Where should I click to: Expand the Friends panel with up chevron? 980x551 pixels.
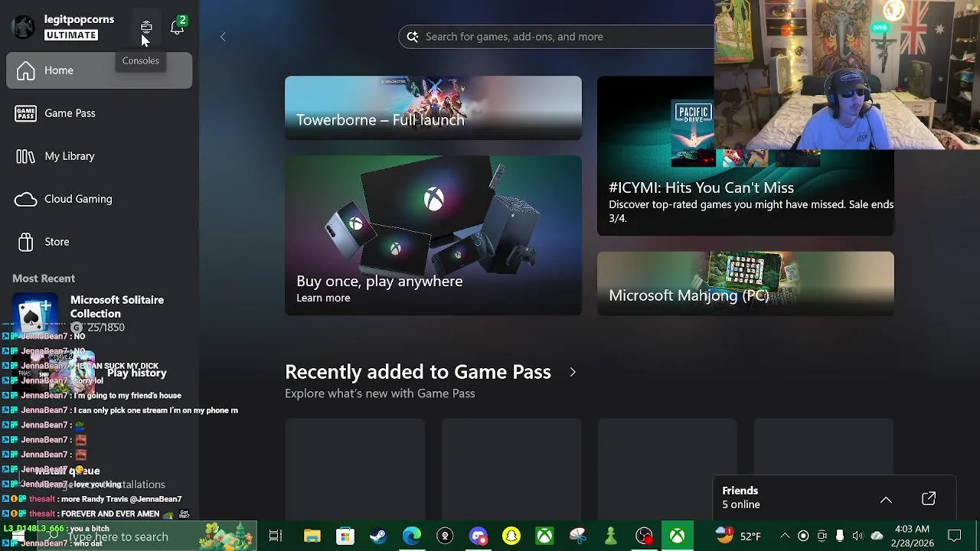pos(886,500)
